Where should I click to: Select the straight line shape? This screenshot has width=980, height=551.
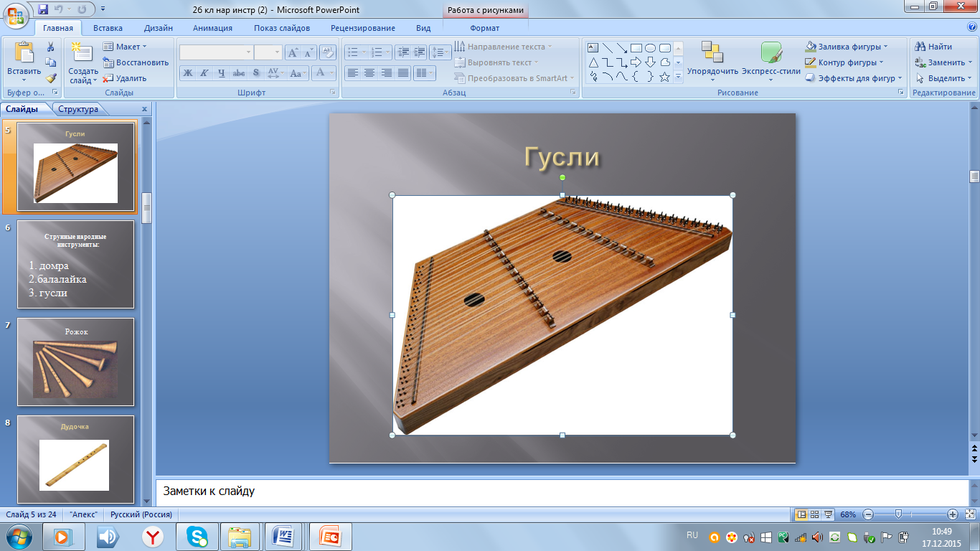coord(608,48)
